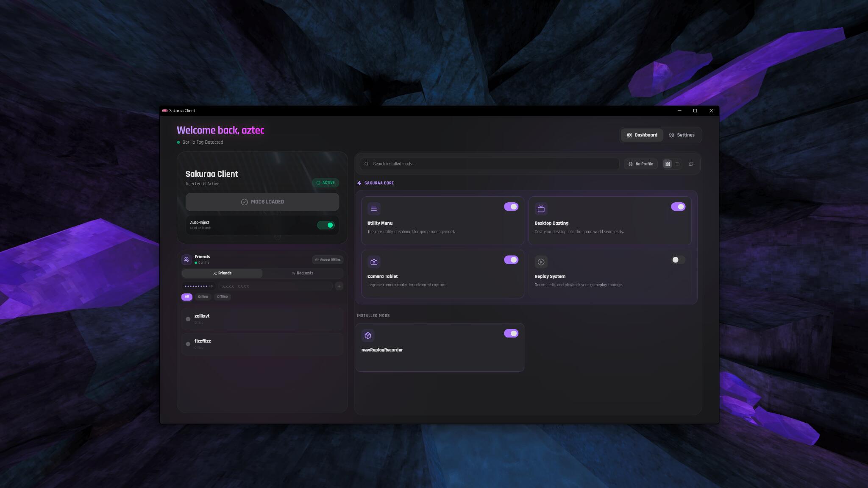Enable the Replay System mod
Screen dimensions: 868x488
click(x=678, y=260)
